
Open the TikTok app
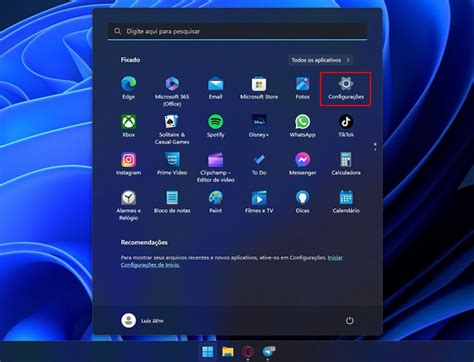click(346, 126)
